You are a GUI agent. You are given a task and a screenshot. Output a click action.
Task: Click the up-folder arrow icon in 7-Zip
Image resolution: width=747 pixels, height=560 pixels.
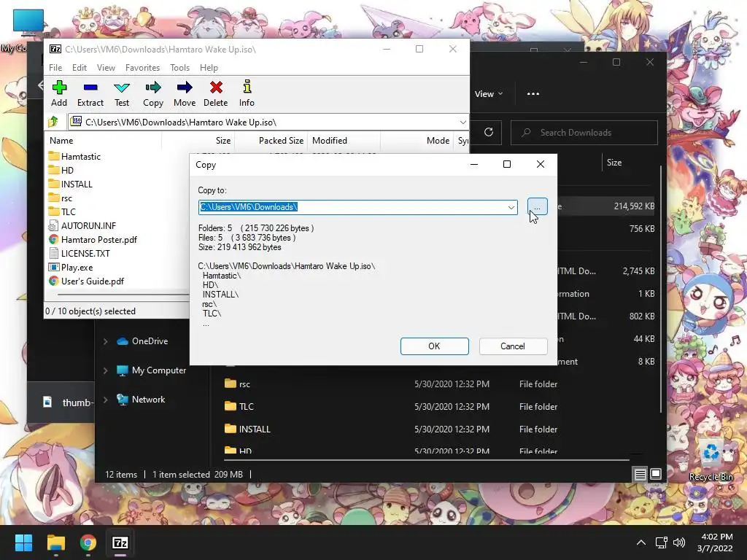click(x=53, y=122)
